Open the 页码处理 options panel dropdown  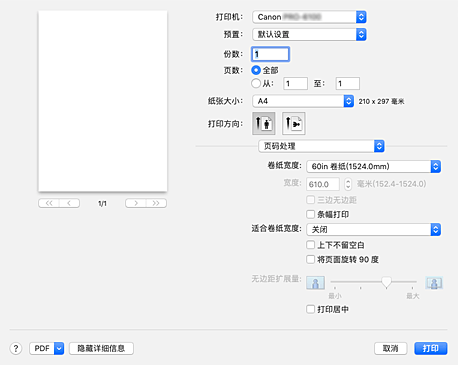(321, 146)
